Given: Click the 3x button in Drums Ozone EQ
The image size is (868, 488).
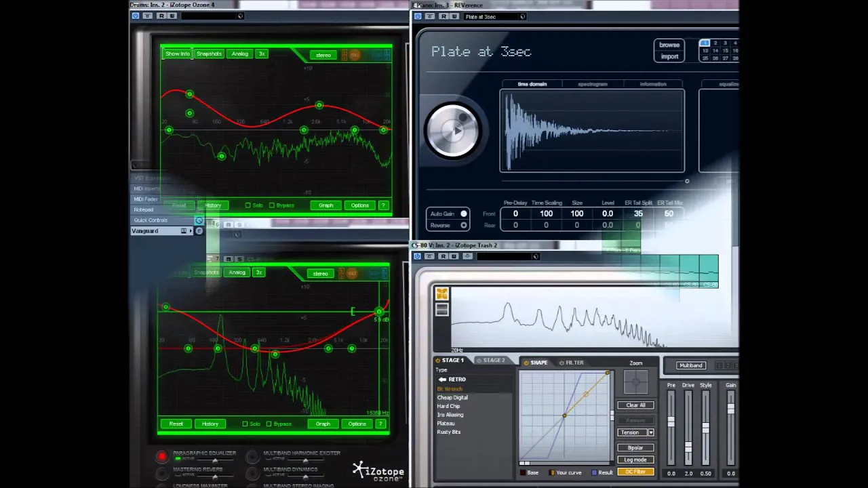Looking at the screenshot, I should click(261, 54).
